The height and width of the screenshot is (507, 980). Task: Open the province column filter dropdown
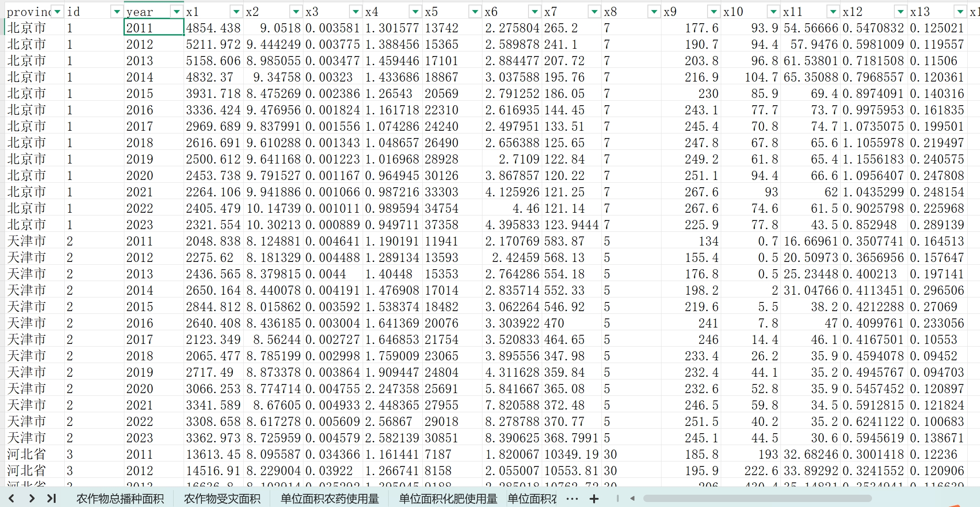(57, 12)
